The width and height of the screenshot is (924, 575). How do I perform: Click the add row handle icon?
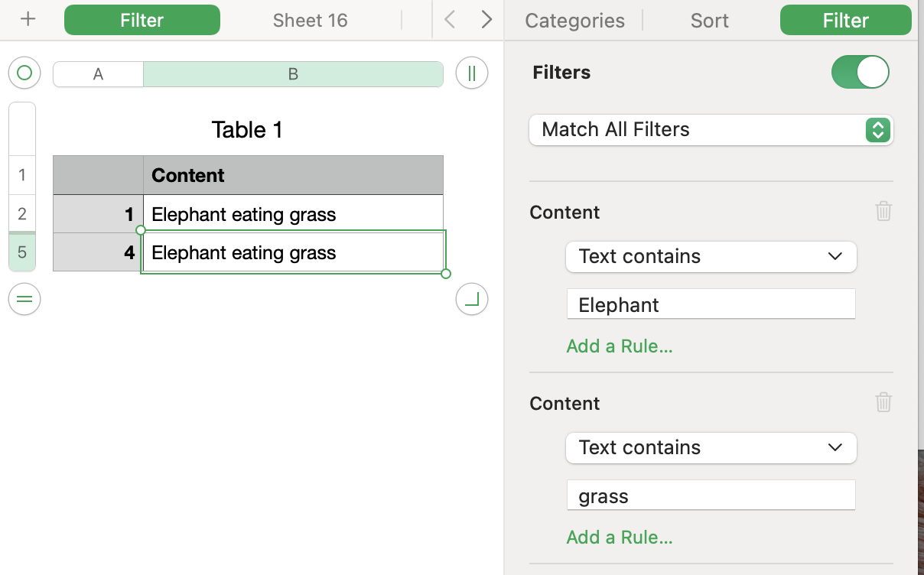24,299
